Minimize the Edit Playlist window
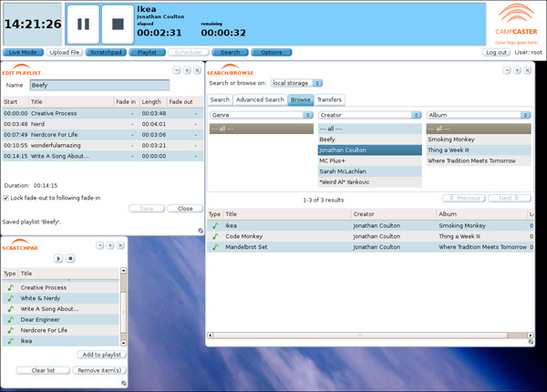This screenshot has width=547, height=392. click(x=177, y=70)
